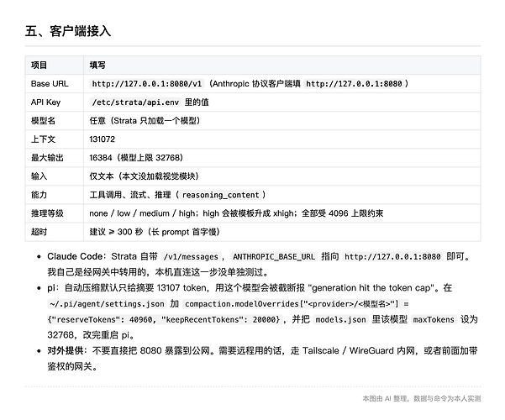This screenshot has width=505, height=420.
Task: Click the '最大输出' row label
Action: point(47,158)
